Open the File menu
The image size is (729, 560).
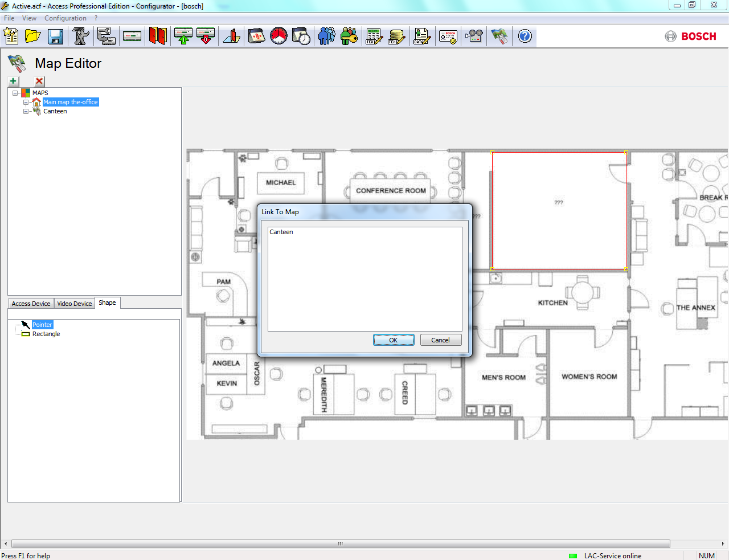tap(9, 18)
